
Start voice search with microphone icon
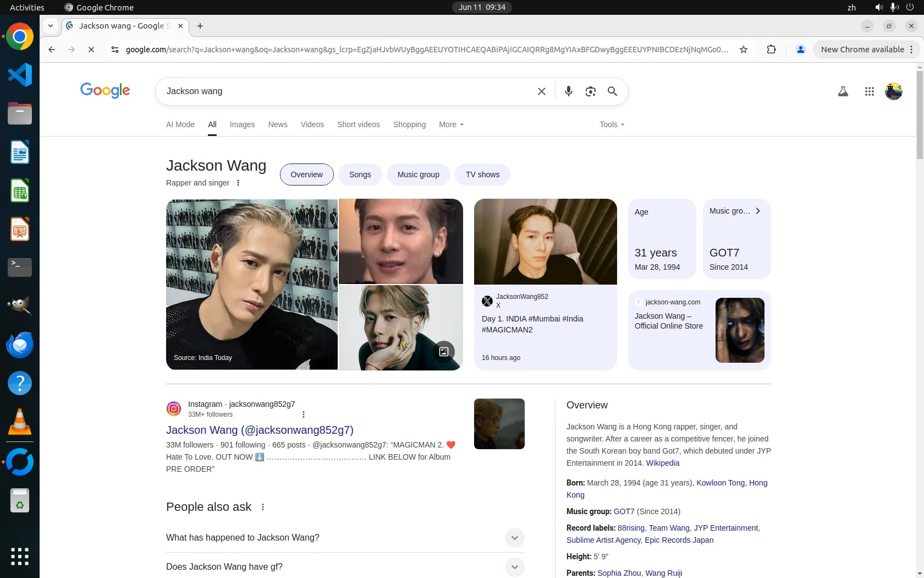pyautogui.click(x=568, y=91)
